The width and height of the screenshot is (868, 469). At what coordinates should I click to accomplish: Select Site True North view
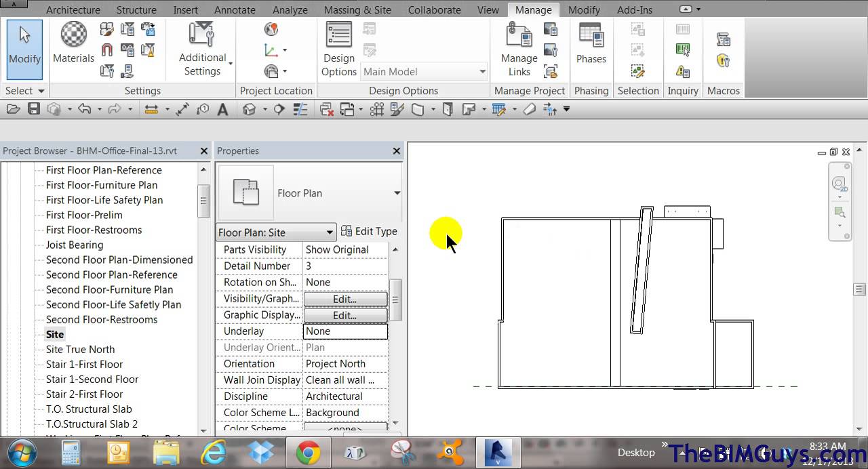click(x=80, y=349)
